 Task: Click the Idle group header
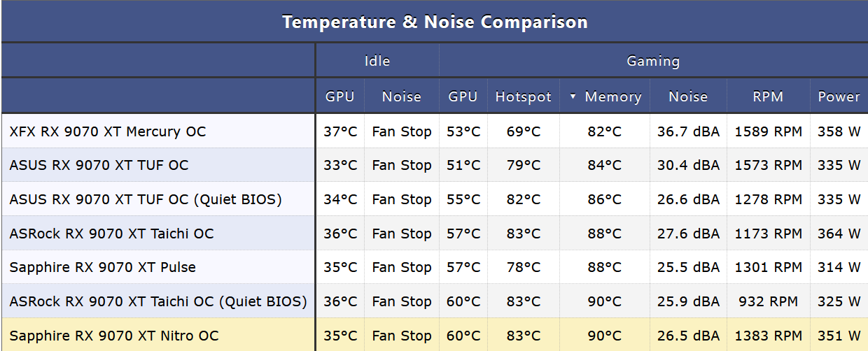pyautogui.click(x=377, y=61)
